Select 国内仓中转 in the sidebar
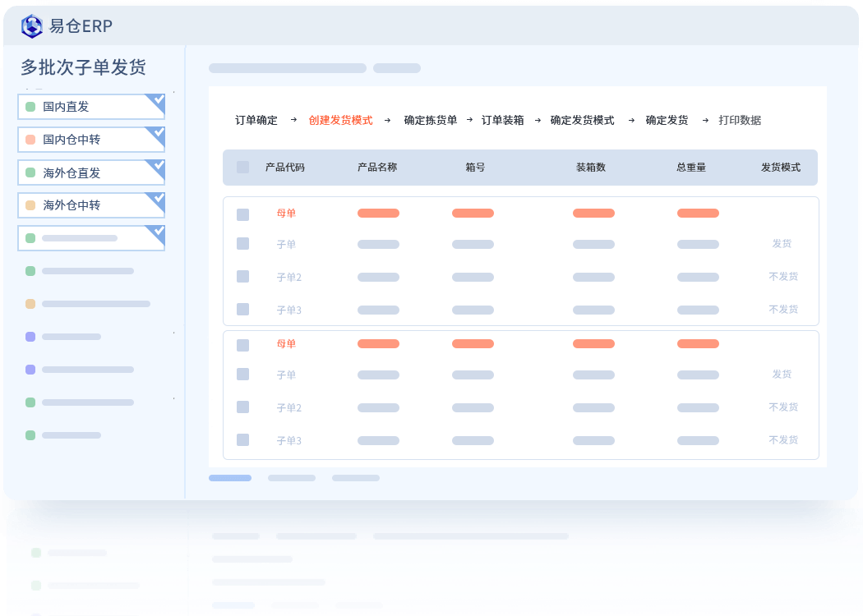Screen dimensions: 863x616 point(91,140)
